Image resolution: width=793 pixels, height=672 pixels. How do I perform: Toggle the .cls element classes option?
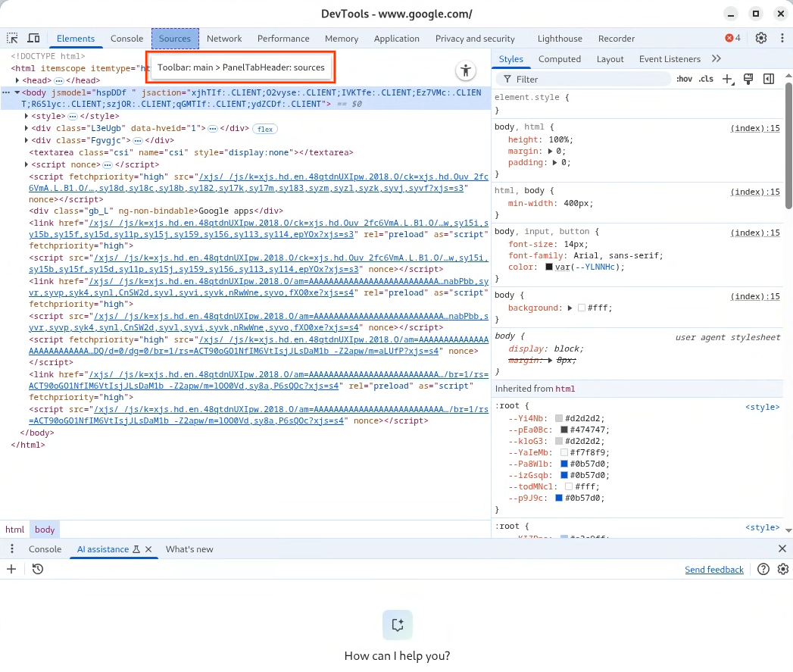(x=706, y=79)
